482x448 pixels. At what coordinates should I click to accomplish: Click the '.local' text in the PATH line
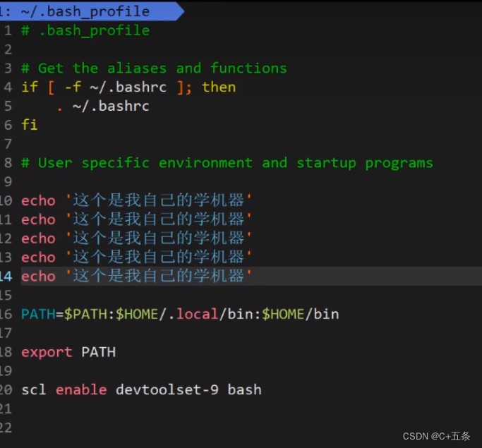click(193, 314)
